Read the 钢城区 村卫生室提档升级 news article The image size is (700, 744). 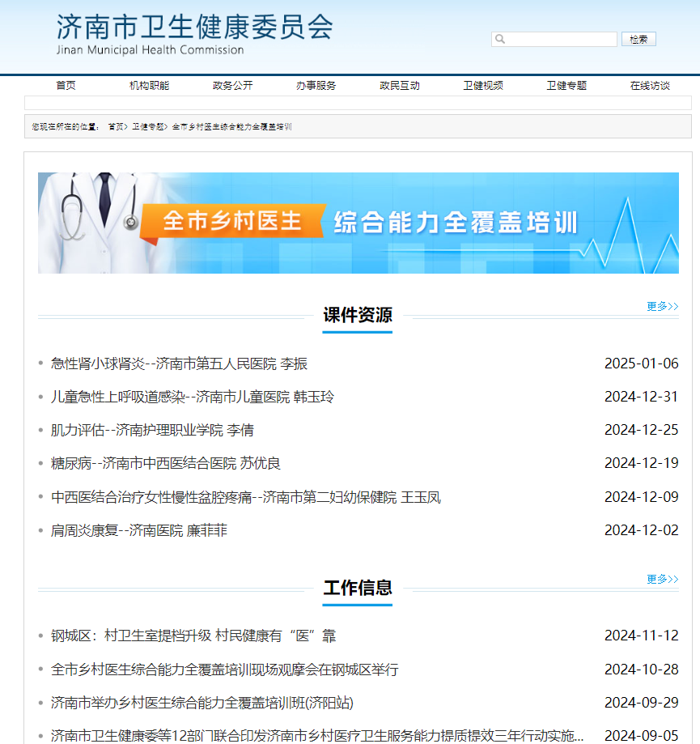point(193,636)
